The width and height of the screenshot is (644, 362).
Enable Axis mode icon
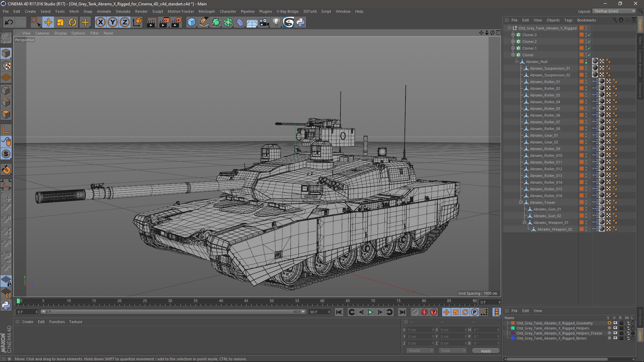6,130
